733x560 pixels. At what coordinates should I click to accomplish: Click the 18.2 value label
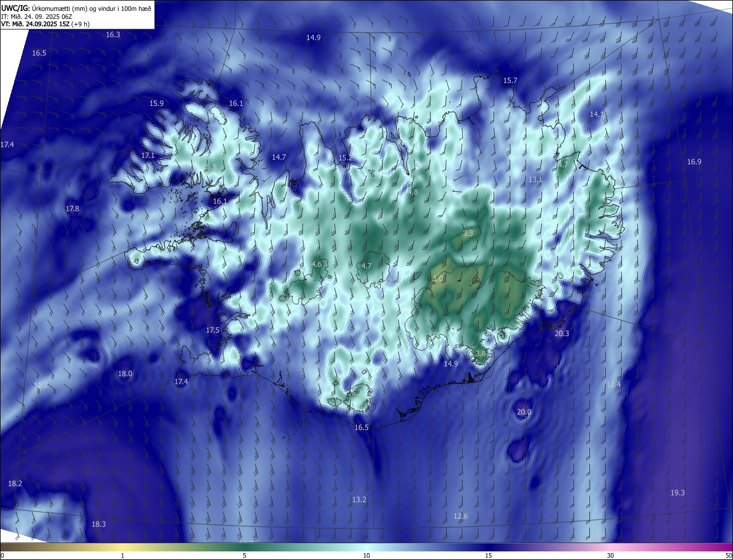point(15,484)
